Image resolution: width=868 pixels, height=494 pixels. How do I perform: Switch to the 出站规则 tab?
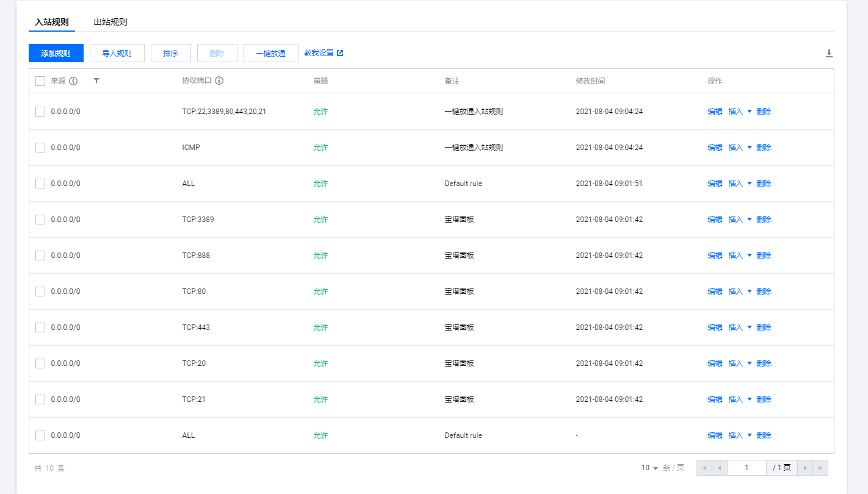click(110, 22)
